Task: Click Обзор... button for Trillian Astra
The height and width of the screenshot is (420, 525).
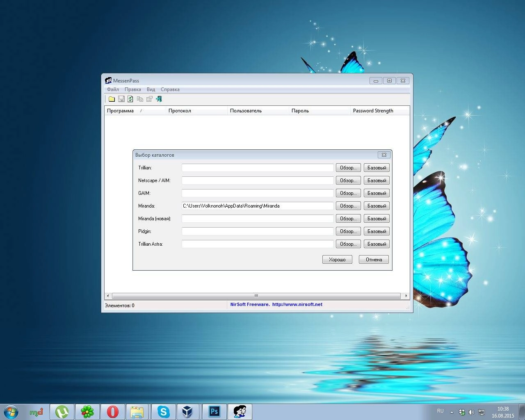Action: click(x=349, y=244)
